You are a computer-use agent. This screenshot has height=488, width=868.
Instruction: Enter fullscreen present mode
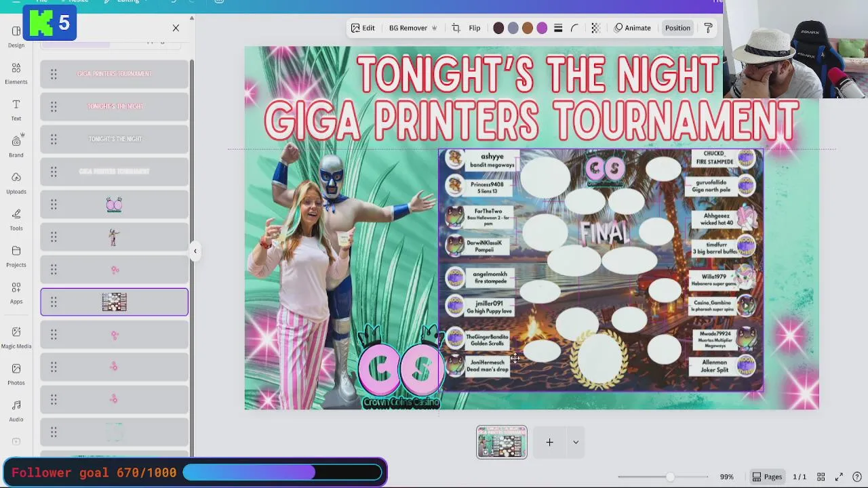pos(839,476)
